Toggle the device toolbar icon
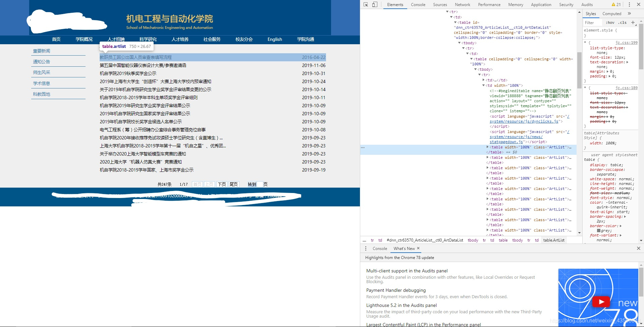Viewport: 644px width, 327px height. (375, 4)
